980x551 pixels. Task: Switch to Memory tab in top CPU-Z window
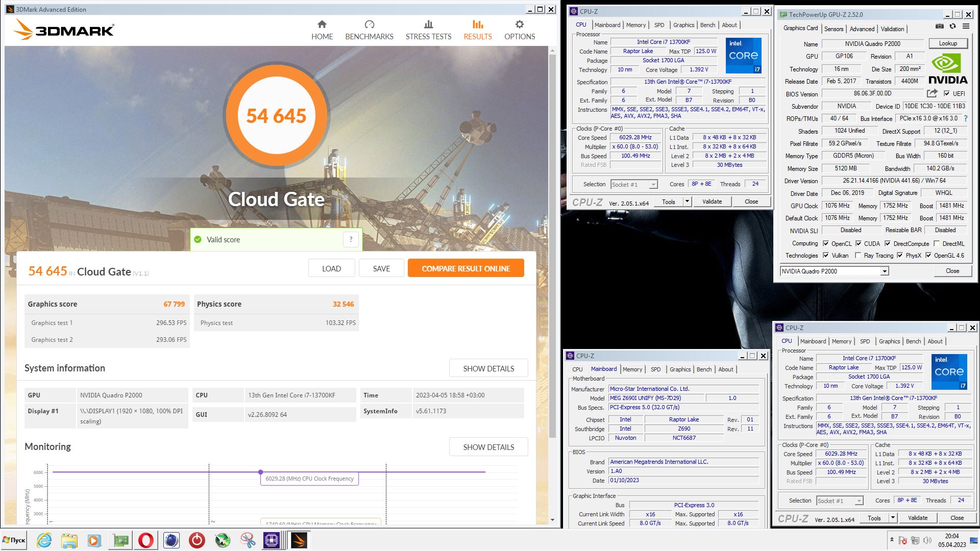[x=636, y=25]
